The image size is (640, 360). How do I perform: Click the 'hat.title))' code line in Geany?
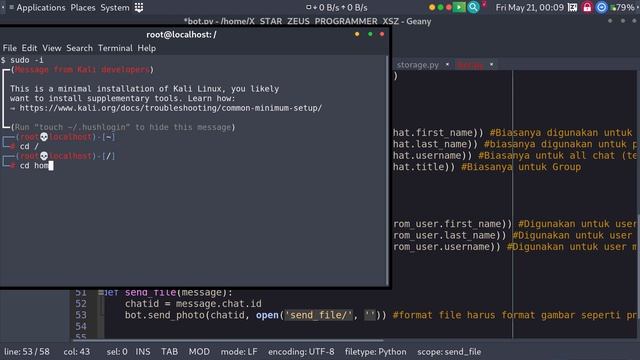tap(424, 167)
